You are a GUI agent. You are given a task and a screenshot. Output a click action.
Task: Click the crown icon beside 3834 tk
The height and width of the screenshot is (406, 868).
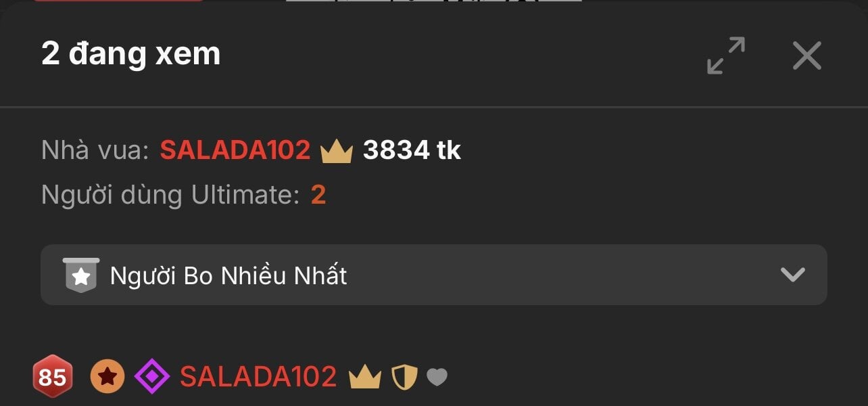pos(337,151)
